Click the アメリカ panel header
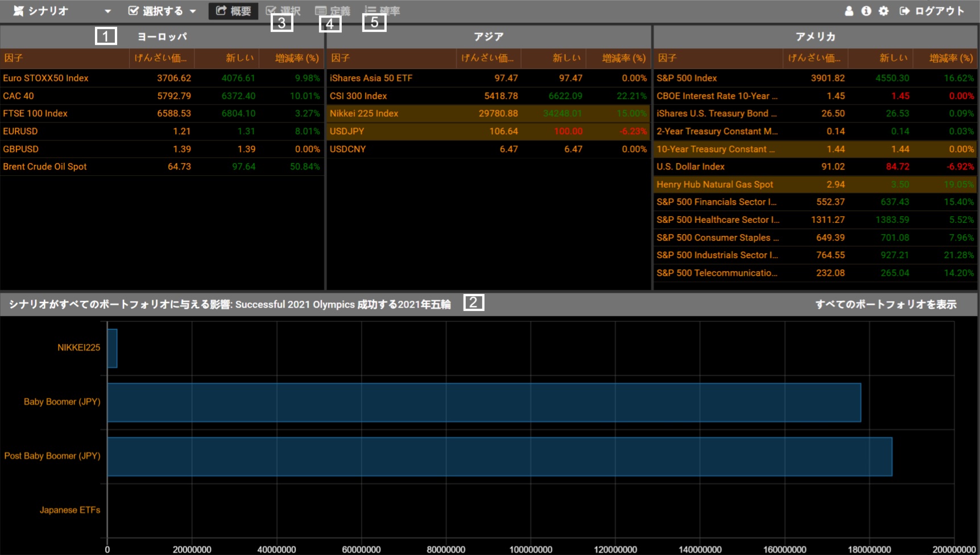Viewport: 980px width, 555px height. (816, 36)
